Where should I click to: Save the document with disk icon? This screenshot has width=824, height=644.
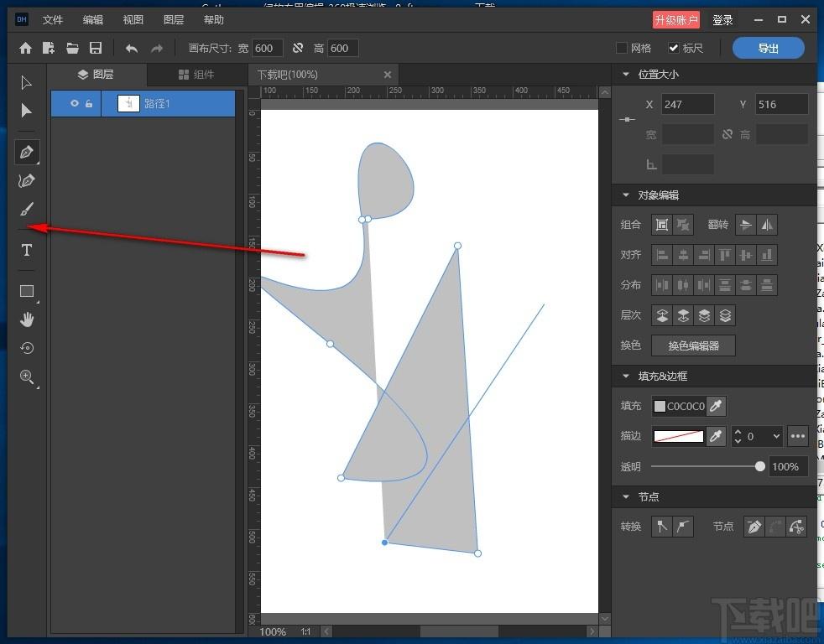click(x=96, y=49)
